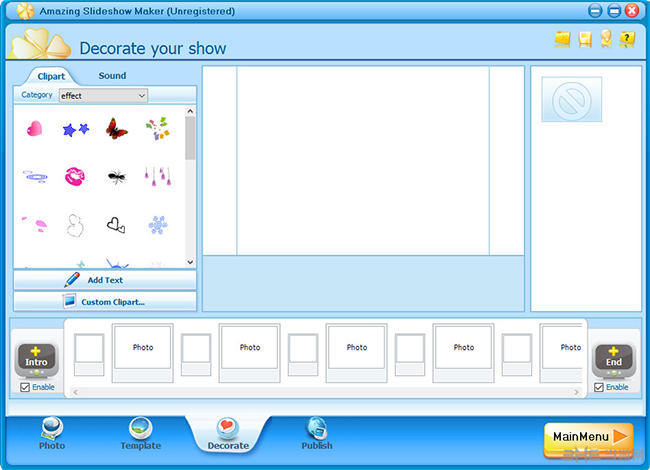Image resolution: width=650 pixels, height=470 pixels.
Task: Click the central slide preview canvas
Action: coord(363,160)
